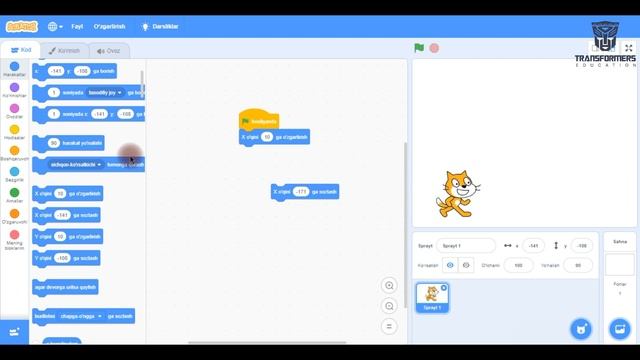640x360 pixels.
Task: Click palette 'X o'qini -141 ga sozlash' block
Action: click(67, 215)
